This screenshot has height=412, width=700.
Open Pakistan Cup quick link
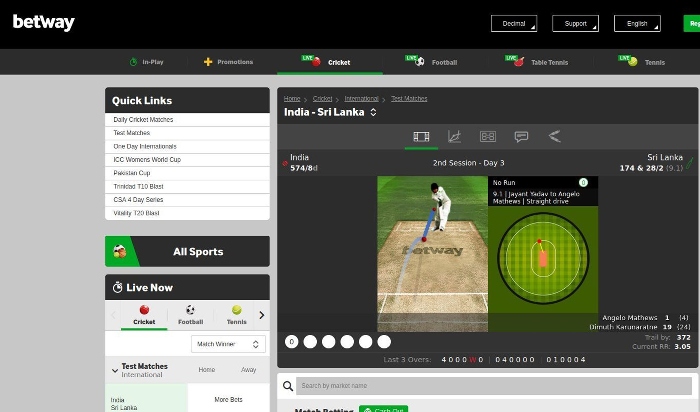pos(187,173)
